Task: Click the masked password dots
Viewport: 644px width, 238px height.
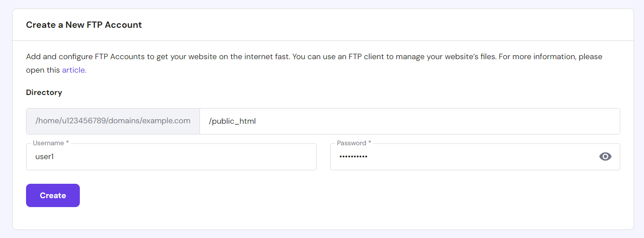Action: pyautogui.click(x=353, y=156)
